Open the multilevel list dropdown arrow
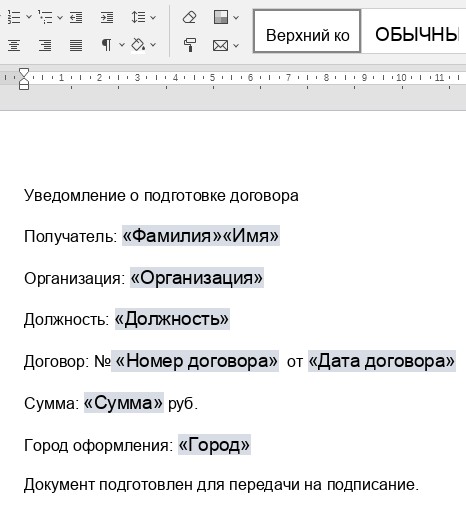Image resolution: width=466 pixels, height=509 pixels. 60,17
